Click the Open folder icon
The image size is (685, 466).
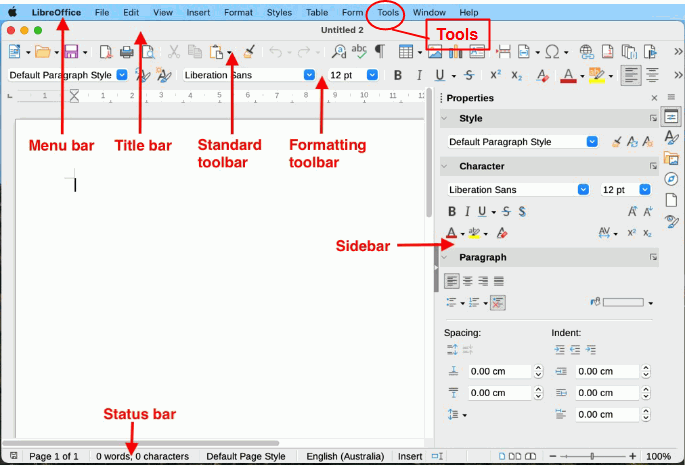[x=42, y=52]
